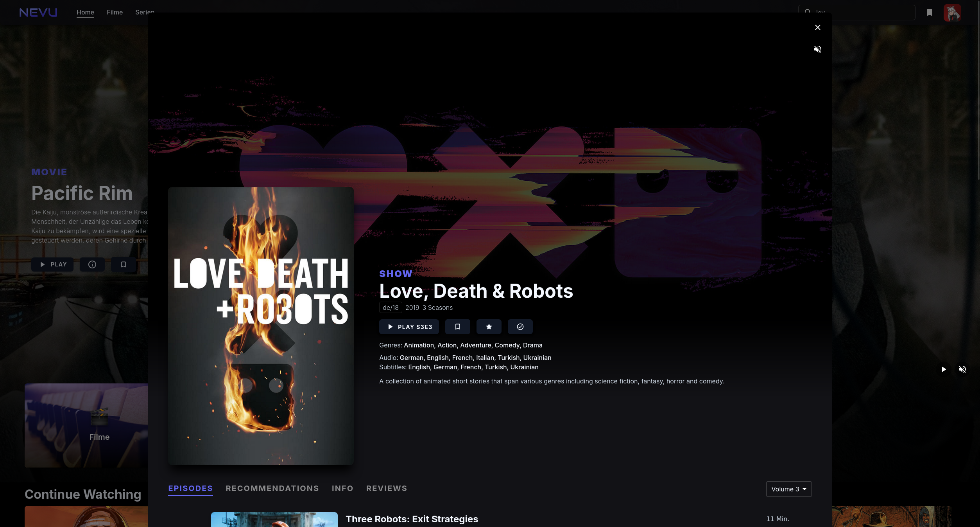
Task: Open the Info tab
Action: (x=342, y=488)
